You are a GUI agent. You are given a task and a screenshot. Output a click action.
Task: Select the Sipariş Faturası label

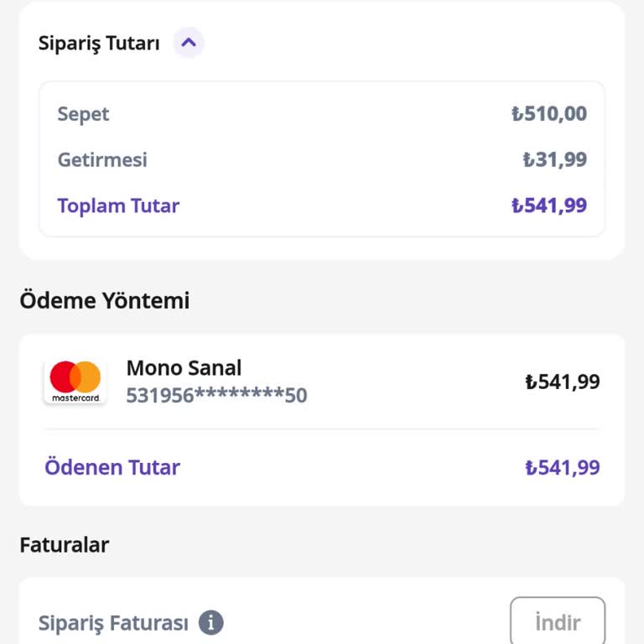(113, 623)
